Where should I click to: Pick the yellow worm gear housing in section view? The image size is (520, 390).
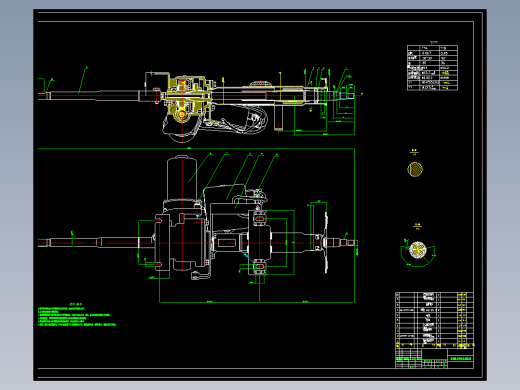[187, 98]
